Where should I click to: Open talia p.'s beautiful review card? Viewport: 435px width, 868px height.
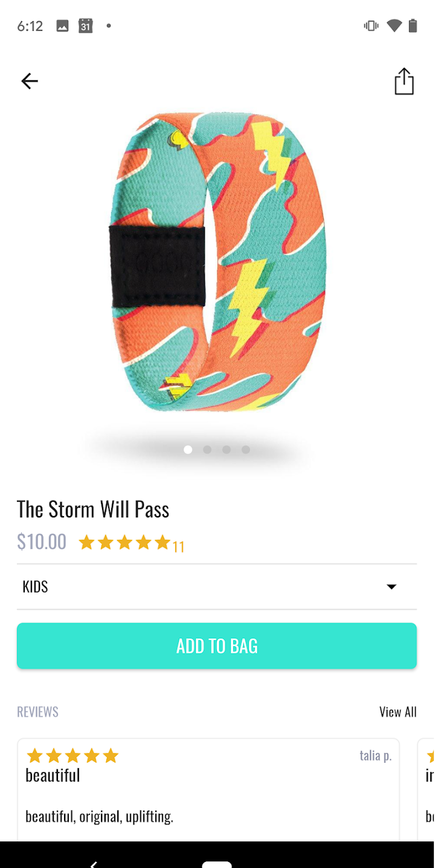pyautogui.click(x=208, y=789)
